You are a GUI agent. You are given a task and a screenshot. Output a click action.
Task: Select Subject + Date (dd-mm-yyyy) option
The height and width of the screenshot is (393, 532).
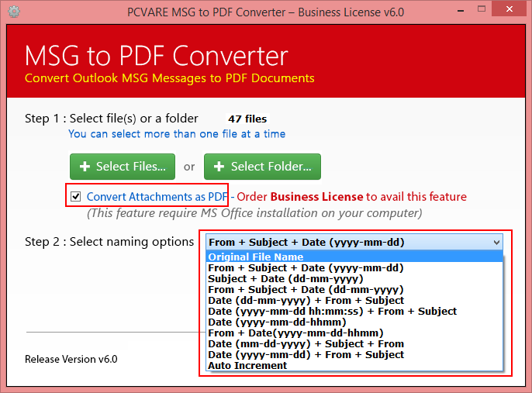354,279
